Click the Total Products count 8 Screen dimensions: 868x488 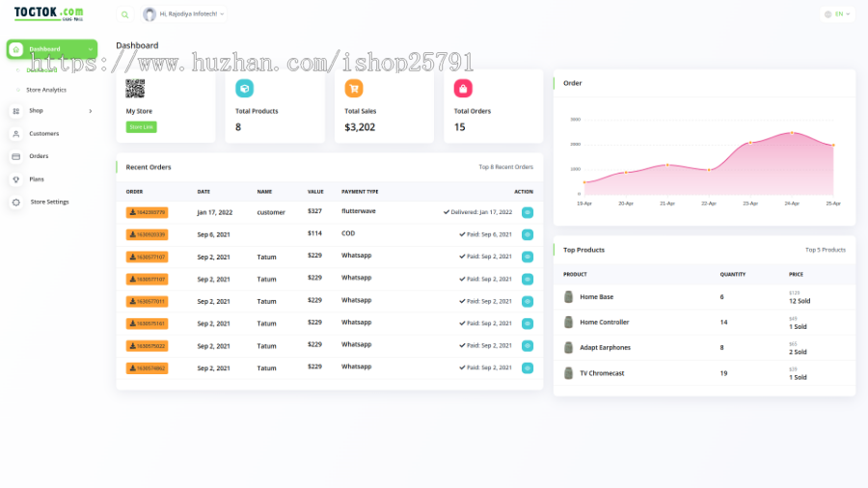(238, 127)
